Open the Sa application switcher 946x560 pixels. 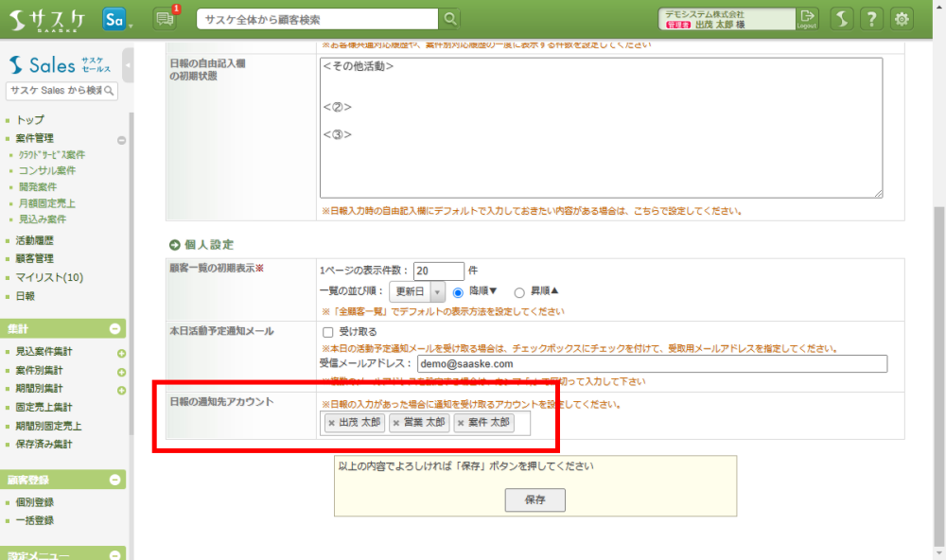(114, 19)
